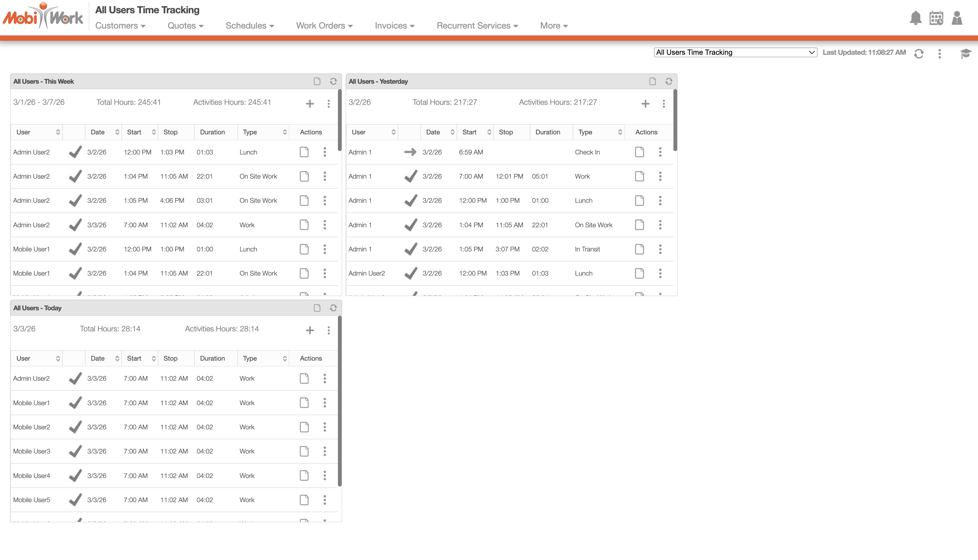The height and width of the screenshot is (560, 978).
Task: Sort Yesterday table by Type column
Action: click(x=620, y=132)
